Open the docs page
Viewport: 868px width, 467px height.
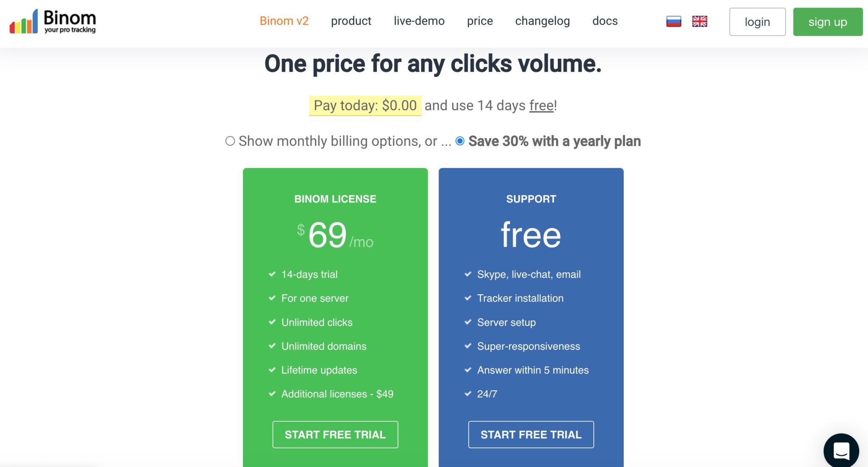click(x=605, y=21)
